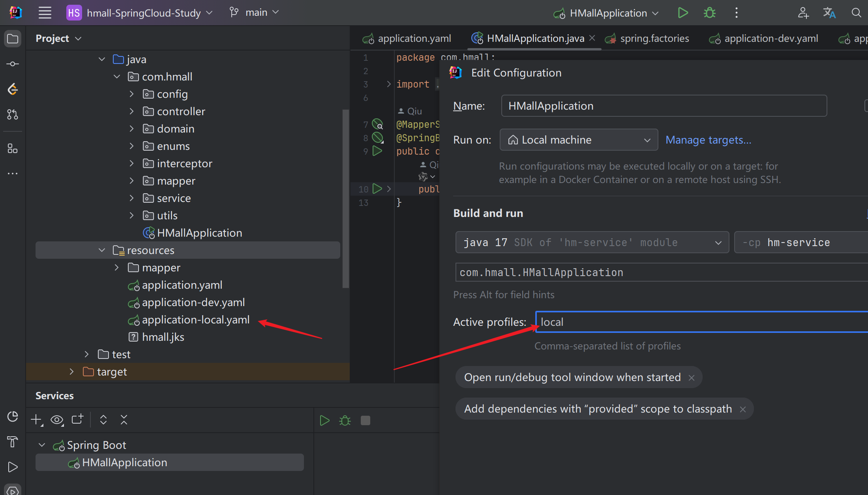Expand the controller package folder

(132, 111)
